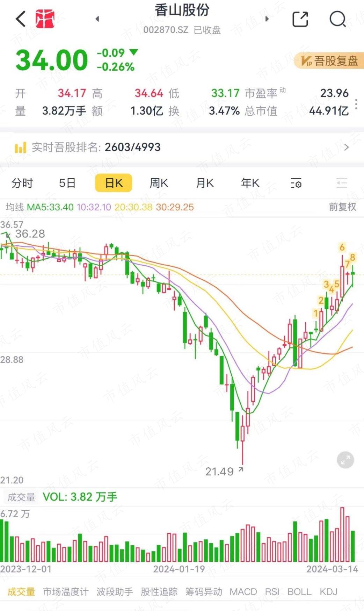
Task: Select the MACD indicator
Action: pyautogui.click(x=243, y=592)
